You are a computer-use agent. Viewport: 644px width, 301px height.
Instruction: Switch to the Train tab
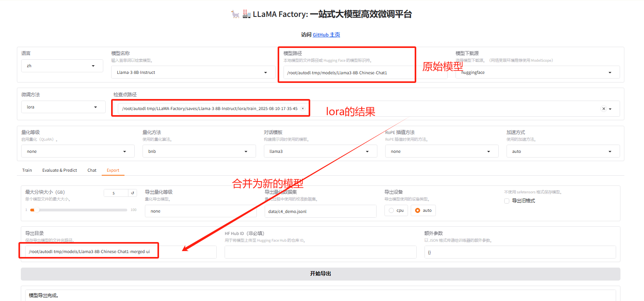point(27,170)
